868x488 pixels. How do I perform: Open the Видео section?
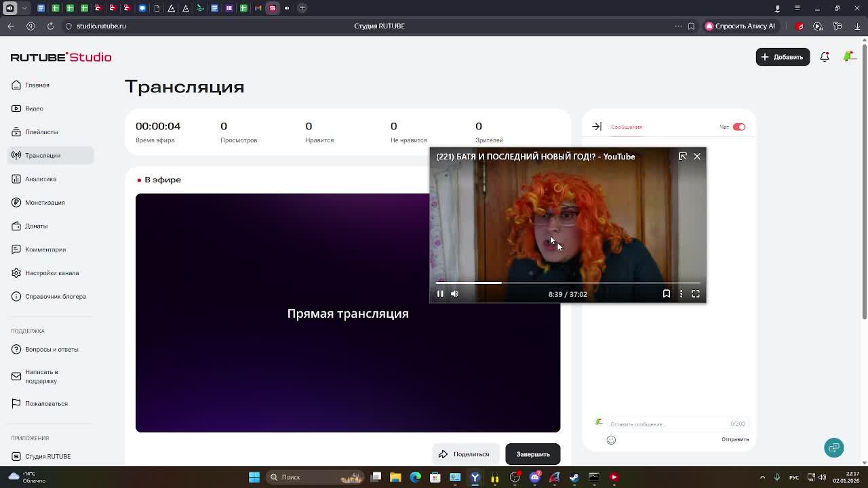pos(34,108)
